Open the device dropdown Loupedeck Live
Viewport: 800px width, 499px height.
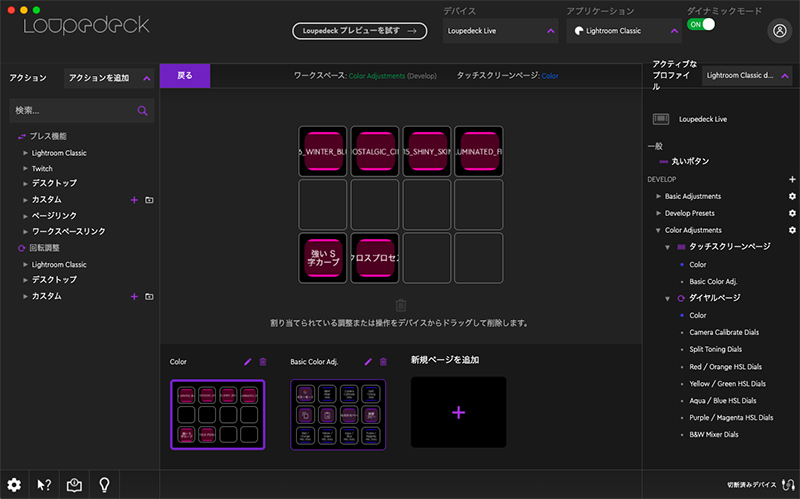click(500, 31)
